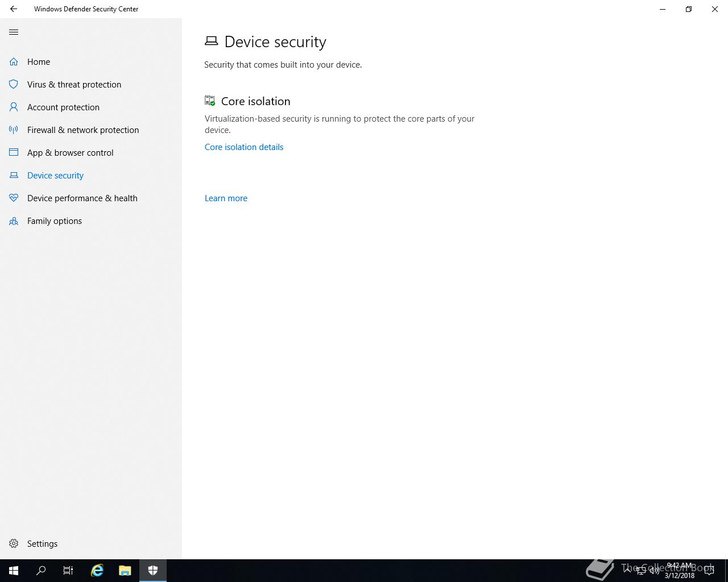The image size is (728, 582).
Task: Open Task View on the taskbar
Action: coord(68,571)
